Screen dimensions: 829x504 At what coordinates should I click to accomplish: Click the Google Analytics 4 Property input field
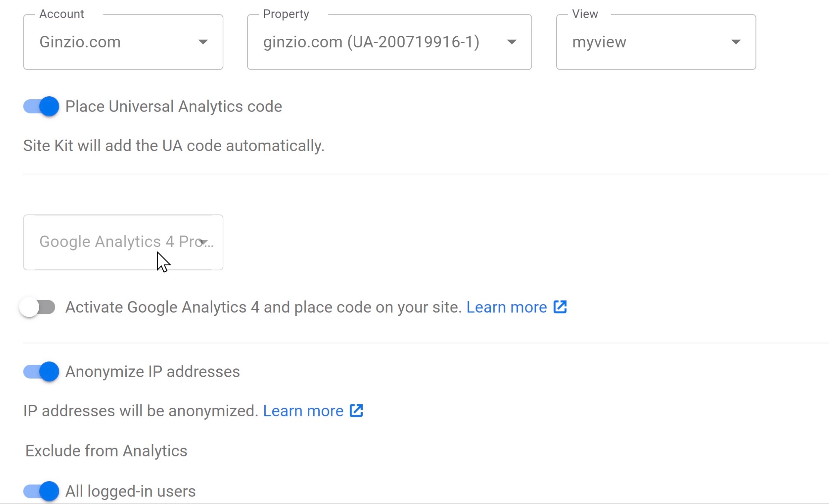(x=112, y=242)
